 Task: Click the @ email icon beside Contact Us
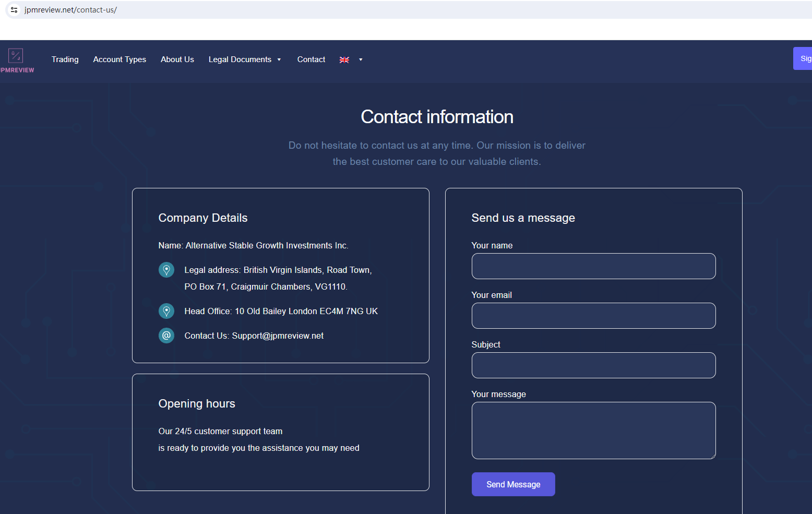pyautogui.click(x=166, y=336)
